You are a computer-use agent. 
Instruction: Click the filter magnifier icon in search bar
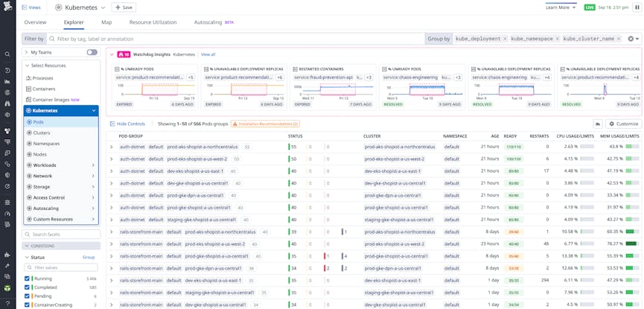[52, 39]
